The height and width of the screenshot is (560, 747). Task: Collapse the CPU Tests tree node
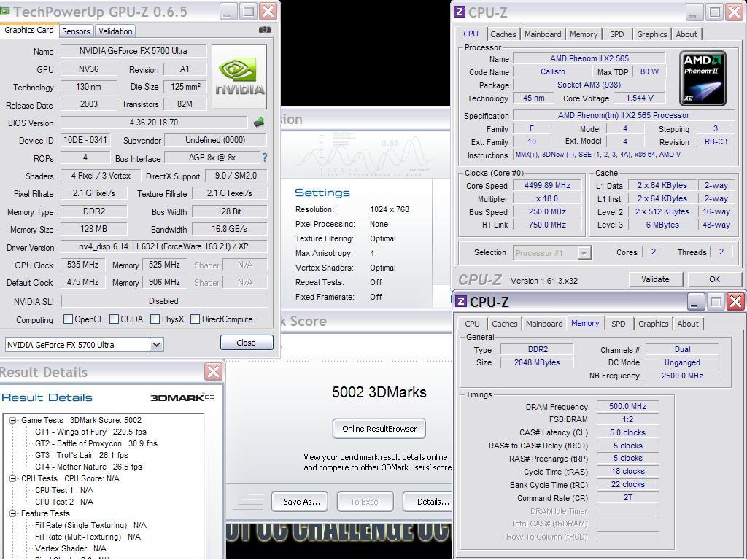[13, 478]
